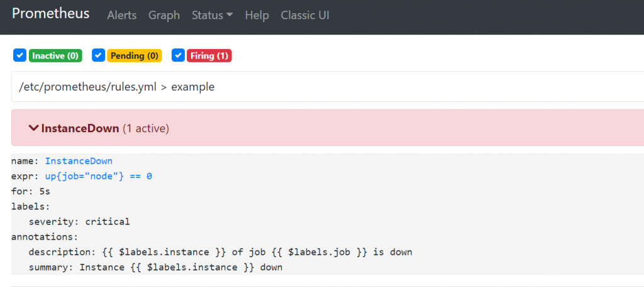Go to the Graph page
This screenshot has width=644, height=287.
tap(164, 15)
